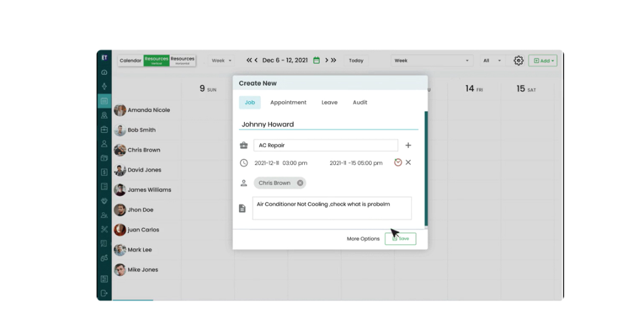Screen dimensions: 644x321
Task: Click the Chris Brown assignee chip
Action: 280,183
